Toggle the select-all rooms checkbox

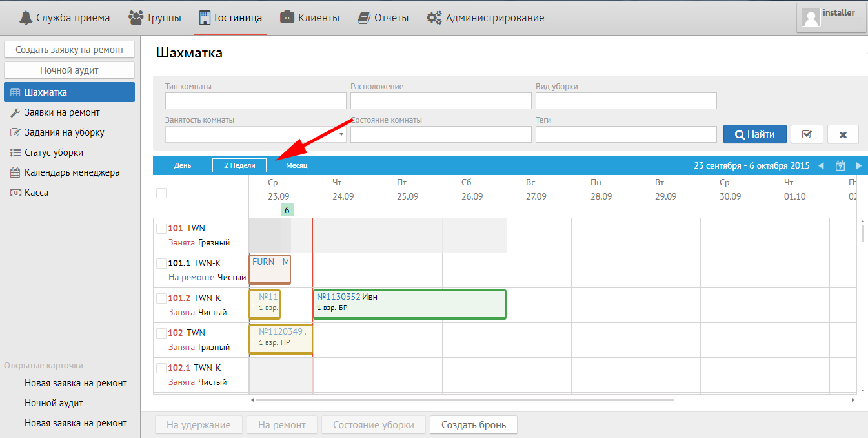(161, 193)
